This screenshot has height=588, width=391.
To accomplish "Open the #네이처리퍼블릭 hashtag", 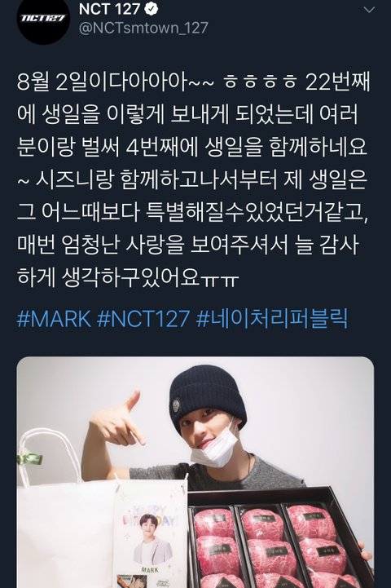I will point(272,319).
